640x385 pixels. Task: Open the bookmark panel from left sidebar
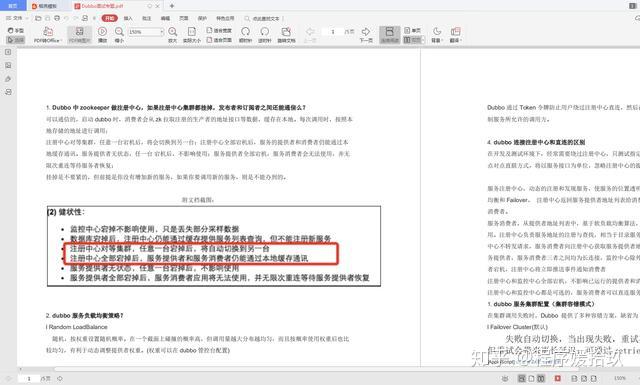coord(8,52)
